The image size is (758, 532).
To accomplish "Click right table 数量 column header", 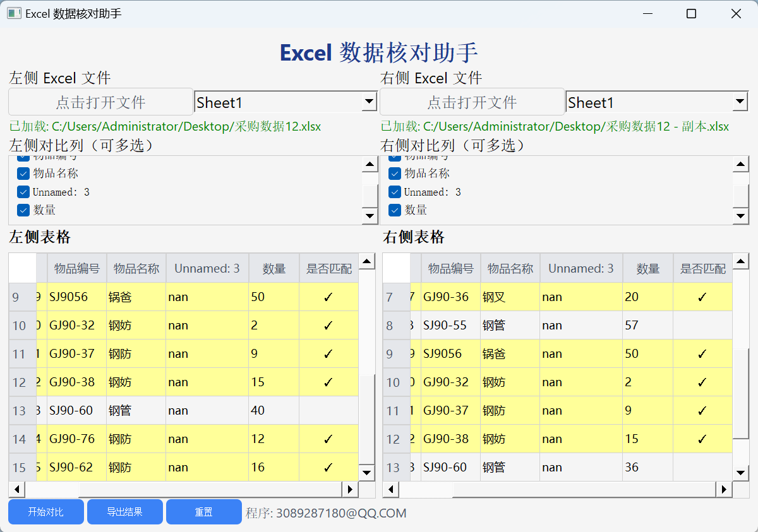I will click(x=648, y=268).
